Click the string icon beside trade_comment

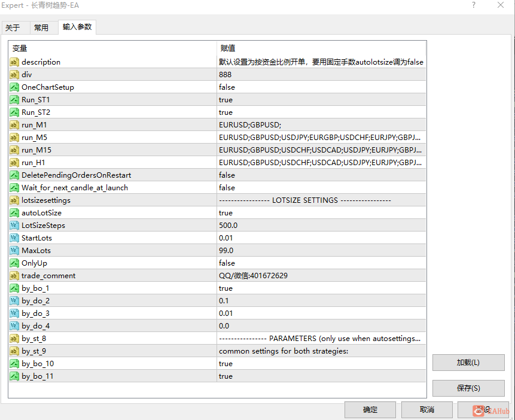(x=14, y=276)
